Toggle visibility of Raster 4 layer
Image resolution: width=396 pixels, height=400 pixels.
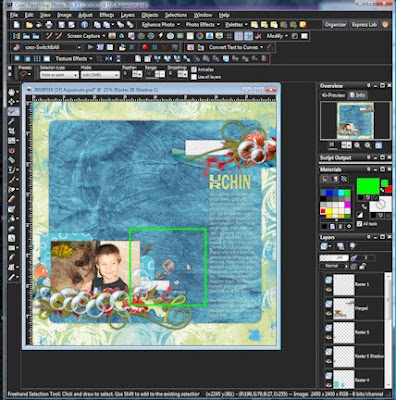pyautogui.click(x=329, y=384)
